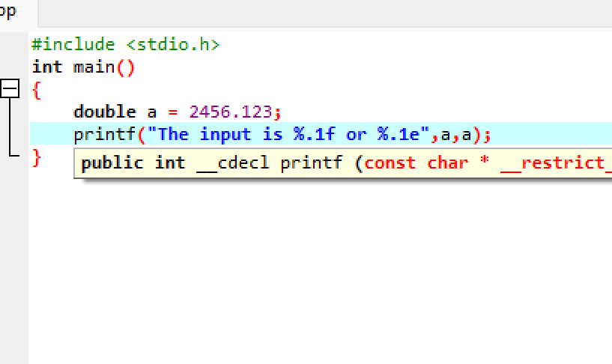Click the opening brace of main
Image resolution: width=612 pixels, height=364 pixels.
36,90
